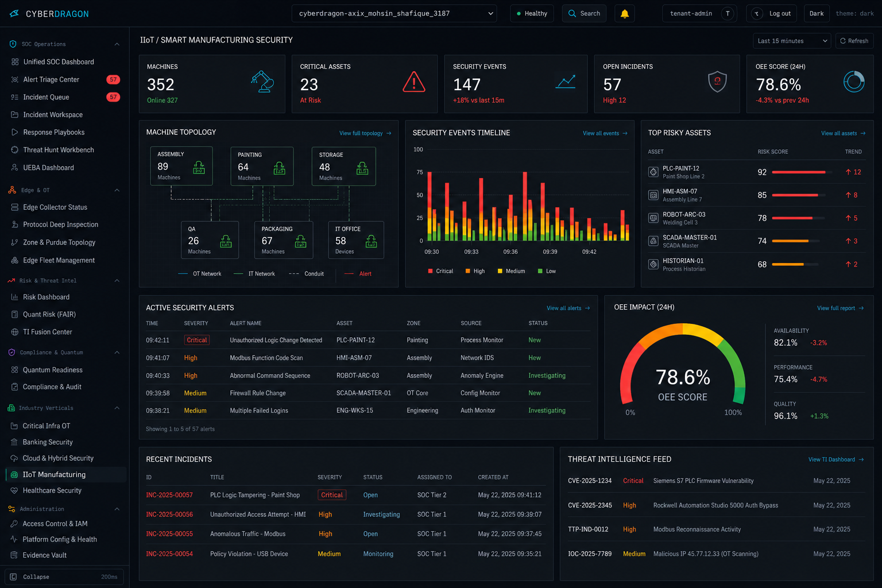Click the notification bell icon
The image size is (882, 588).
pos(625,13)
